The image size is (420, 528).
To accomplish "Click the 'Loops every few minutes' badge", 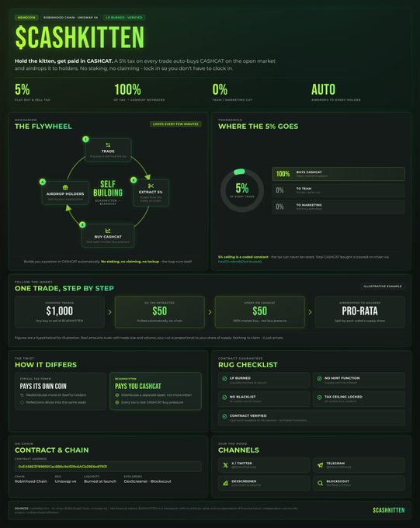I will tap(175, 124).
